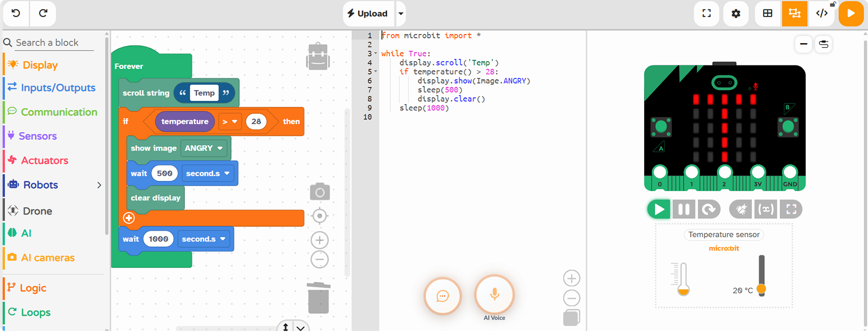Screen dimensions: 868x332
Task: Open the Sensors block category
Action: (37, 136)
